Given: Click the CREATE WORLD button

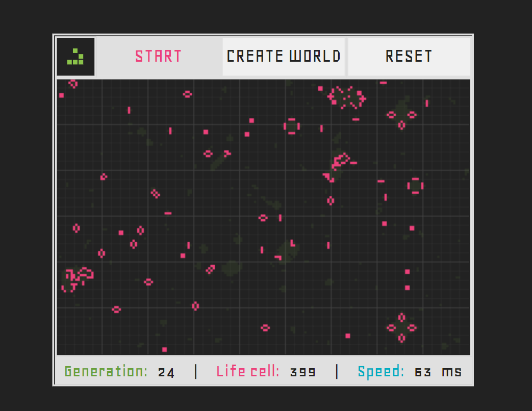Looking at the screenshot, I should click(284, 57).
